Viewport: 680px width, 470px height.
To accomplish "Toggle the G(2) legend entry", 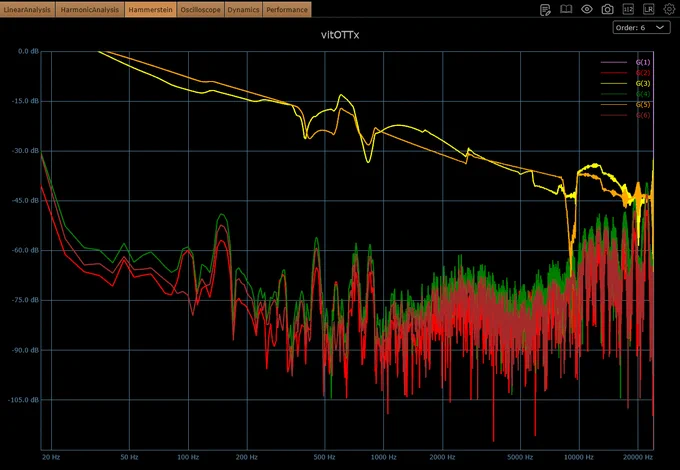I will point(625,73).
